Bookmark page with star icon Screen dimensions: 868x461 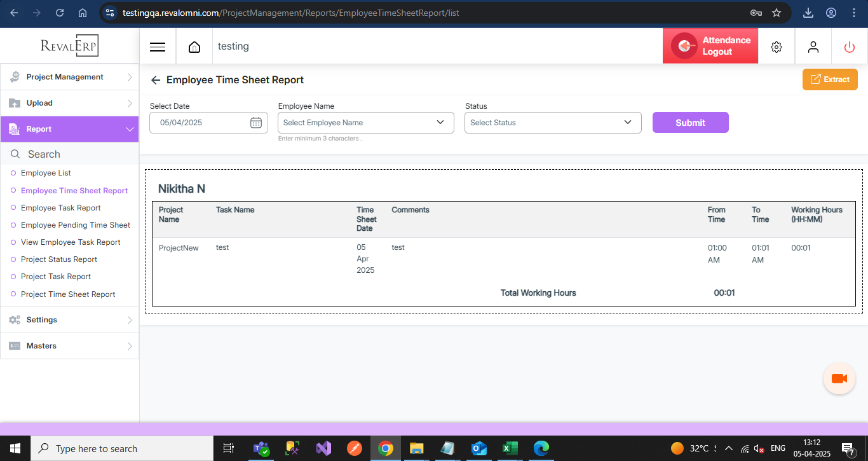(x=776, y=13)
